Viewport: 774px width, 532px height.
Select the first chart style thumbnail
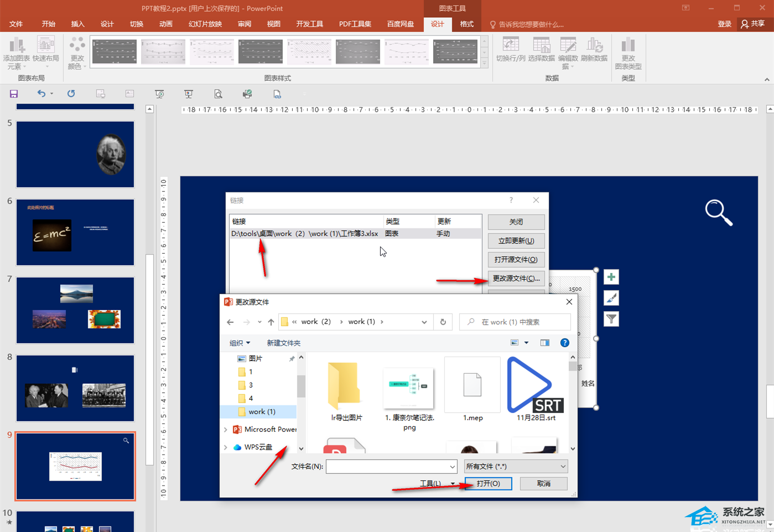(x=115, y=51)
